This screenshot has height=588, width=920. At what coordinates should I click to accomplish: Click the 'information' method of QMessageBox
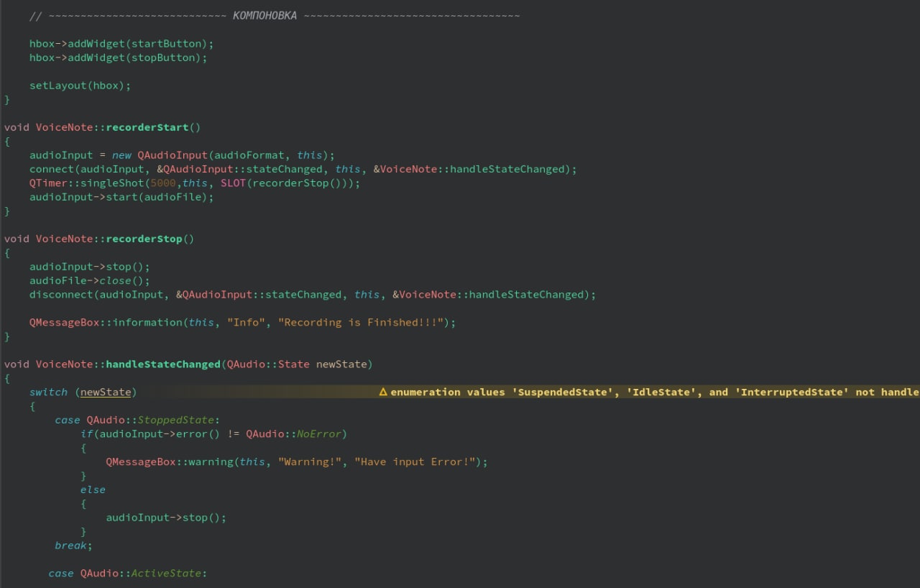pyautogui.click(x=147, y=323)
